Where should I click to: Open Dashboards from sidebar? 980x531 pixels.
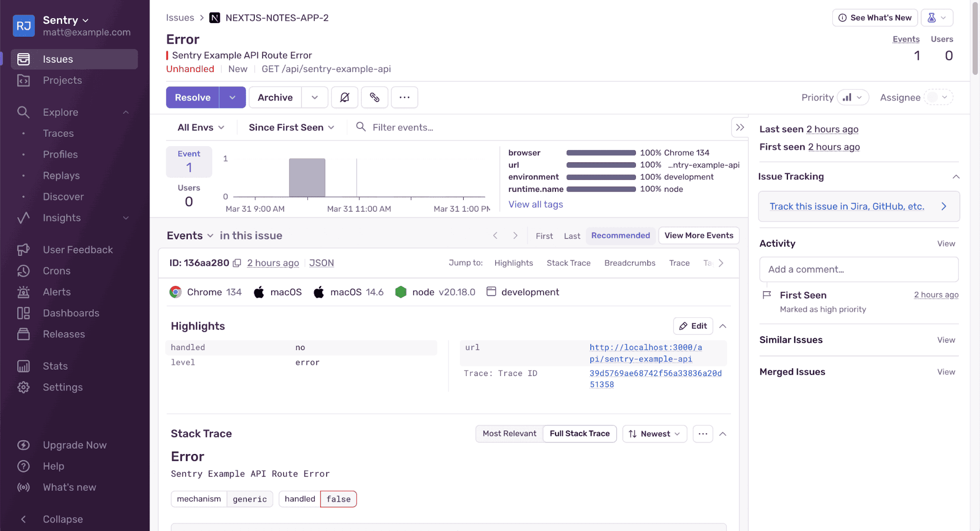point(71,313)
